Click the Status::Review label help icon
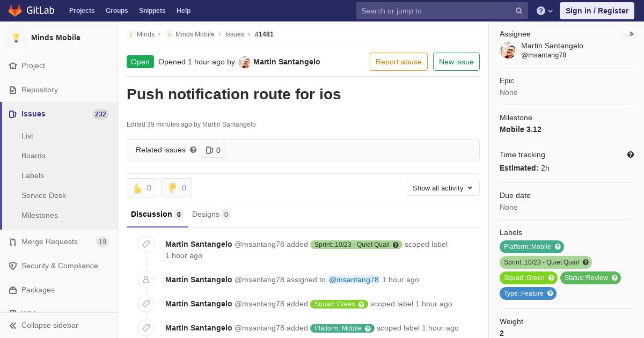The width and height of the screenshot is (644, 338). (x=614, y=278)
